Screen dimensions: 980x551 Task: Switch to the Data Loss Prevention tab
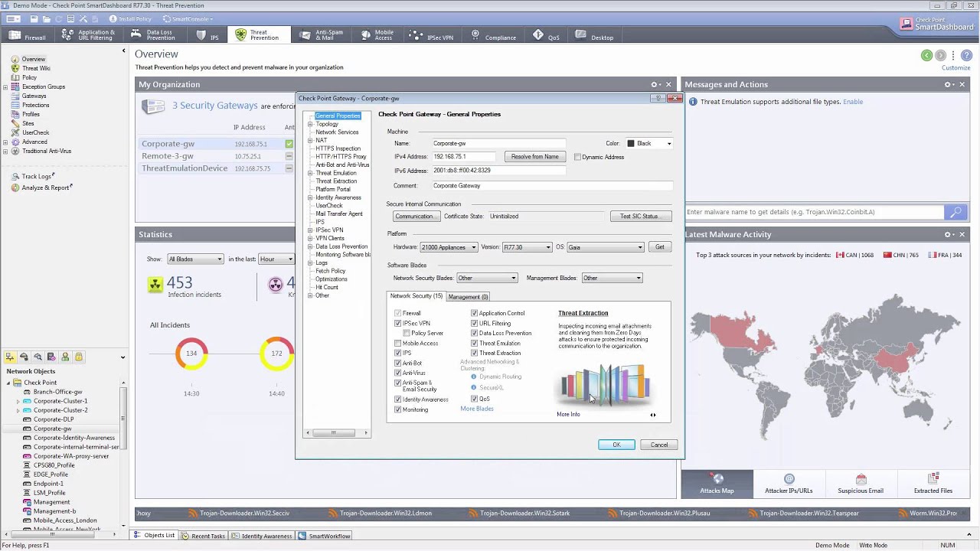pos(154,35)
